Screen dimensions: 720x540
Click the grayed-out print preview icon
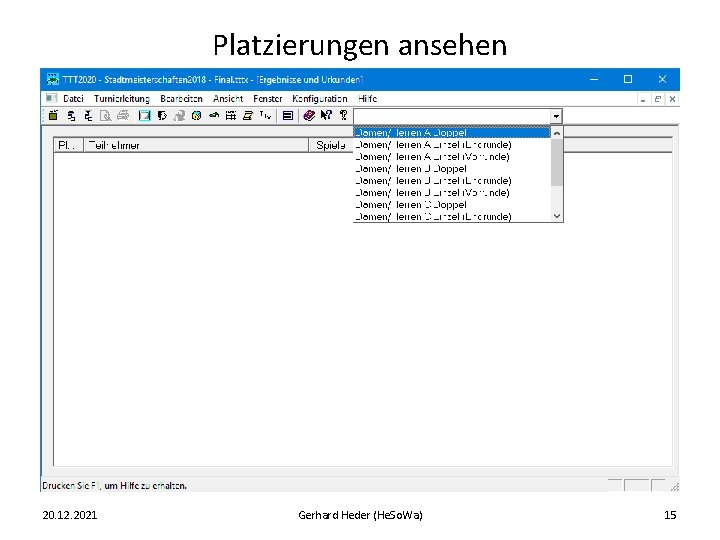(105, 116)
